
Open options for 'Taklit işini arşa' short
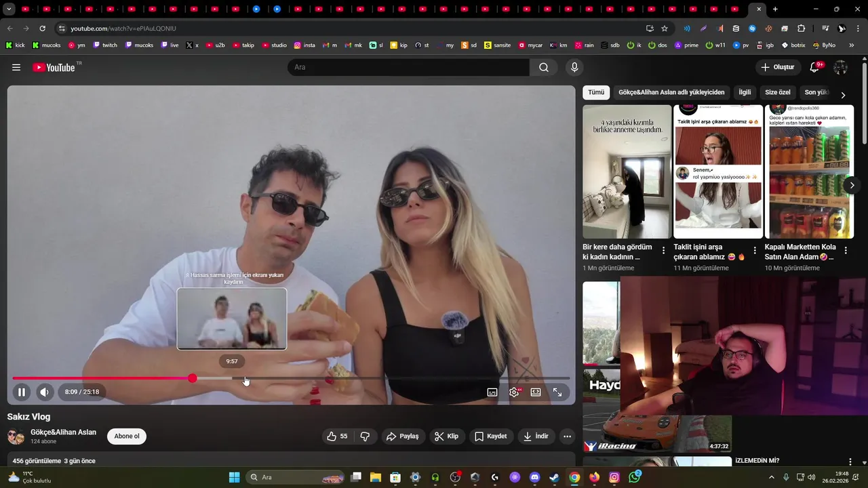pyautogui.click(x=755, y=251)
